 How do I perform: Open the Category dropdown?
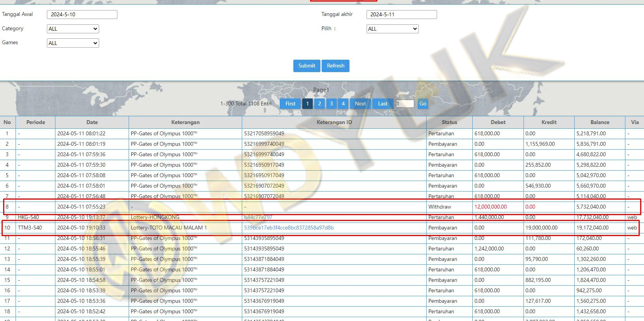click(x=73, y=29)
